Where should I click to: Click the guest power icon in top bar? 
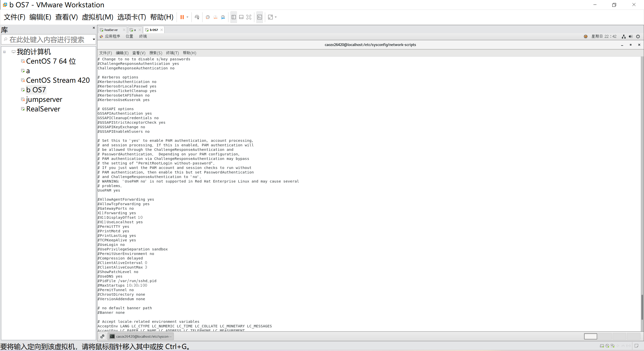pyautogui.click(x=638, y=36)
